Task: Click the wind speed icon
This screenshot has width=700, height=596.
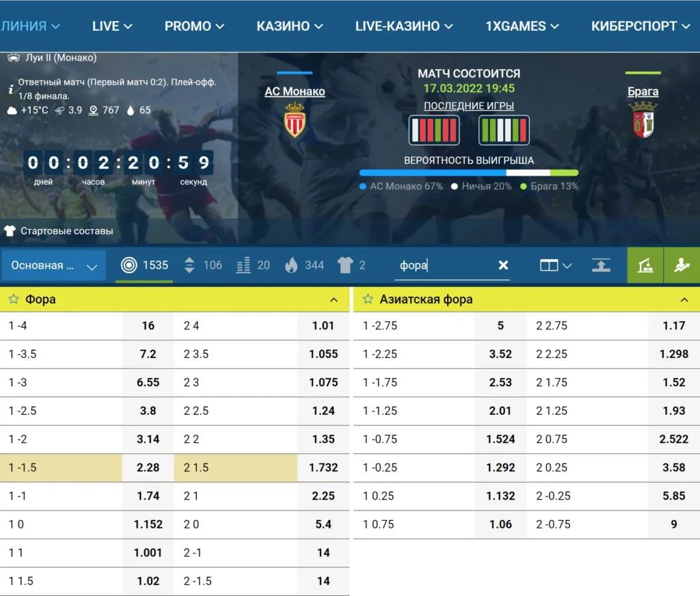Action: [59, 110]
